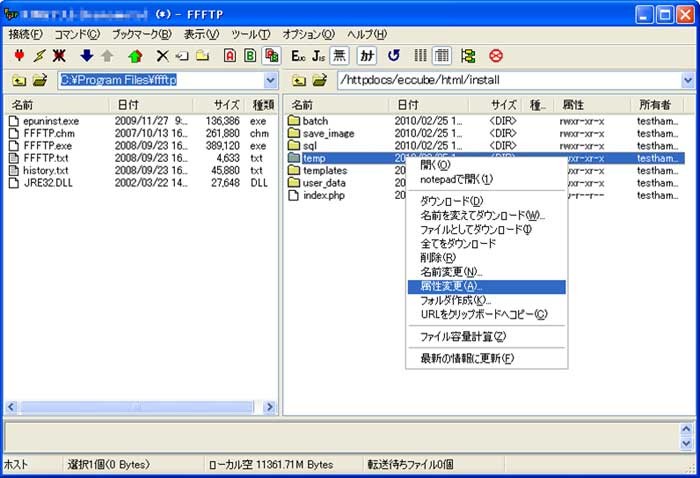
Task: Click remote pane parent folder icon
Action: click(x=299, y=81)
